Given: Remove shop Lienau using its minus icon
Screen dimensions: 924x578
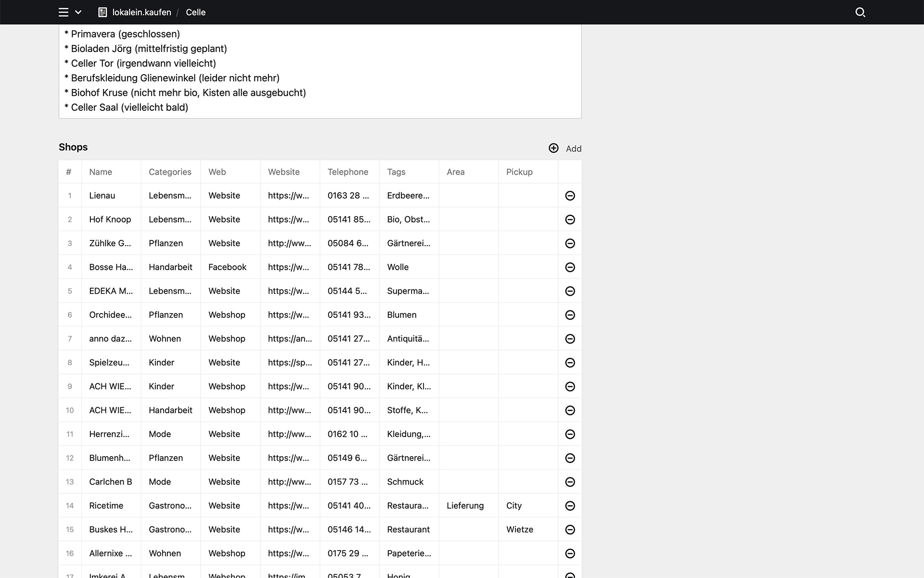Looking at the screenshot, I should pyautogui.click(x=570, y=196).
